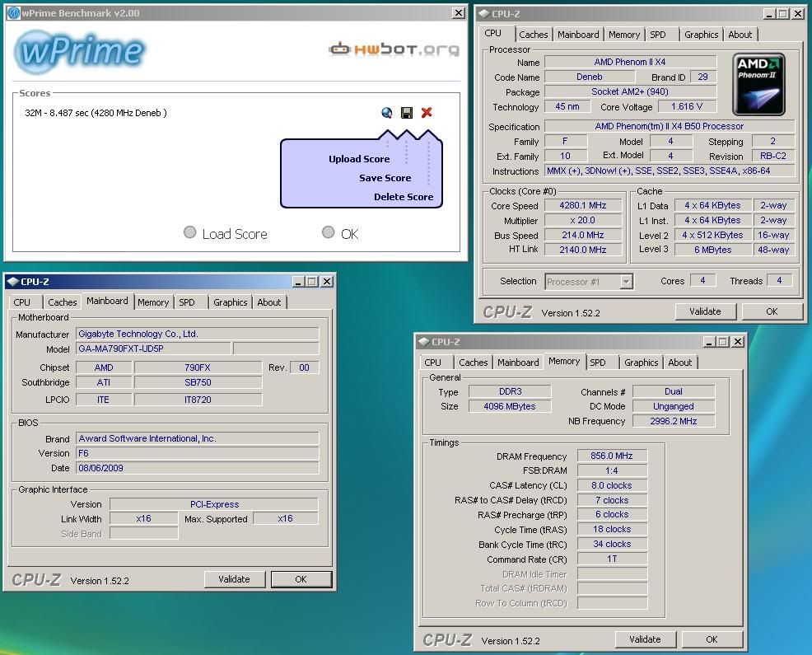
Task: Open Graphics tab in top-right CPU-Z window
Action: pos(701,35)
